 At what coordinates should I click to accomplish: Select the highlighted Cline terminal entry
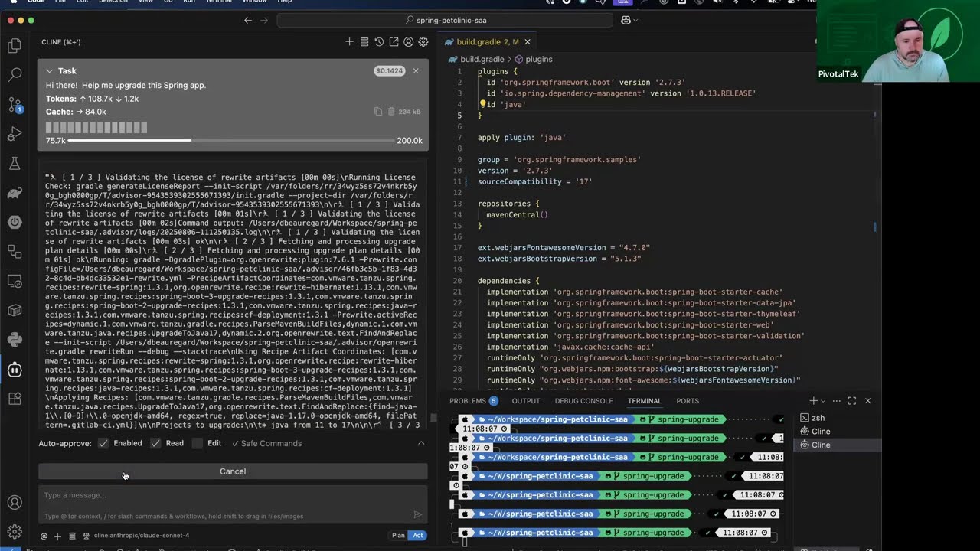point(836,445)
